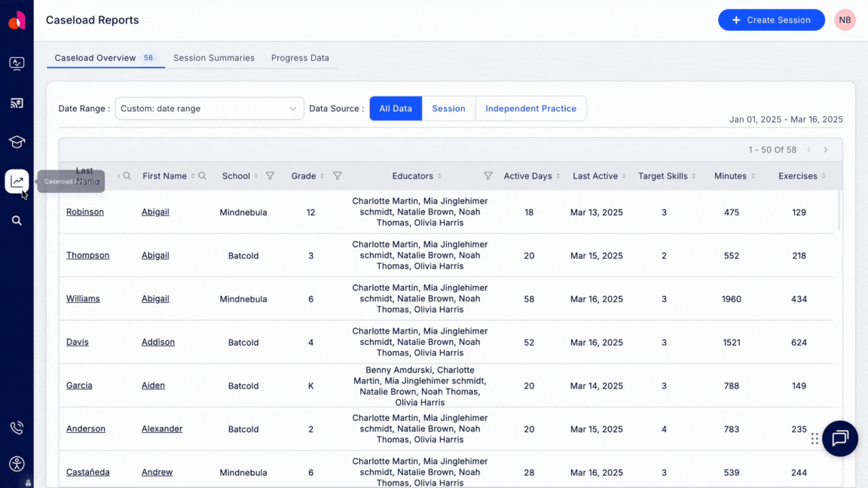868x488 pixels.
Task: Open the screencast sharing icon in sidebar
Action: [x=17, y=102]
